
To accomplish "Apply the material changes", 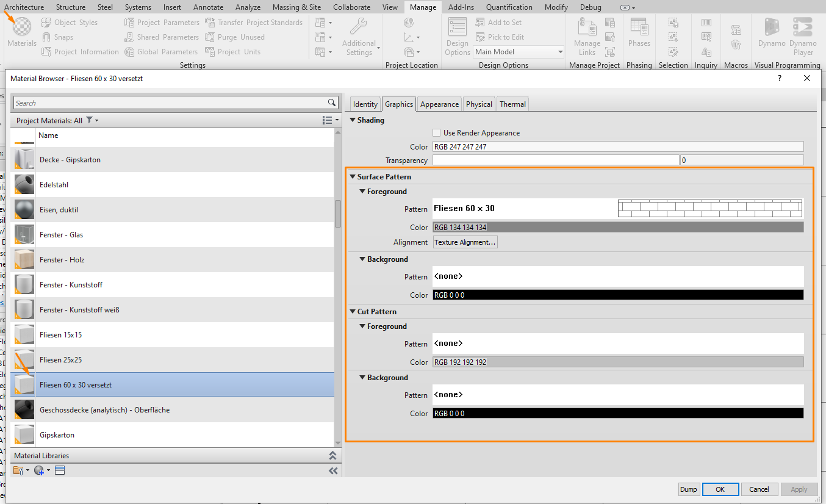I will click(x=799, y=489).
